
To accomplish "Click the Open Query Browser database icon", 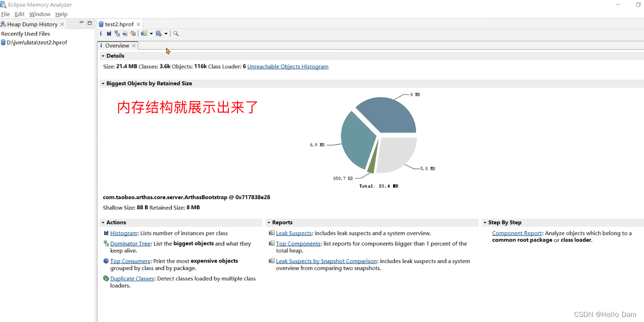I will tap(158, 34).
